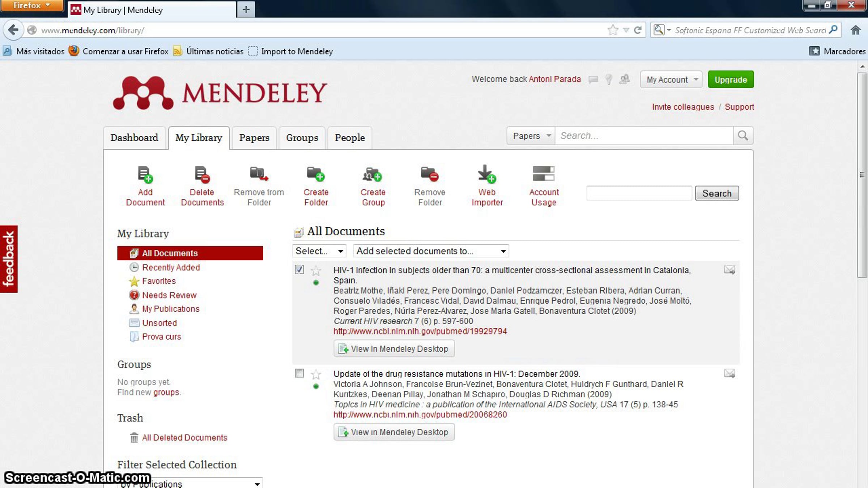Share the drug resistance mutations paper via envelope
Image resolution: width=868 pixels, height=488 pixels.
pyautogui.click(x=729, y=373)
